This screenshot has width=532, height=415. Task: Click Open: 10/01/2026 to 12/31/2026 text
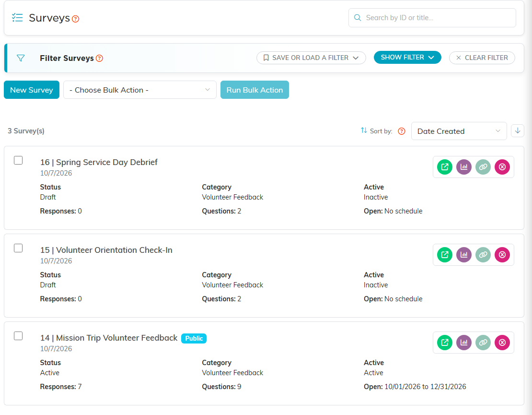point(415,387)
